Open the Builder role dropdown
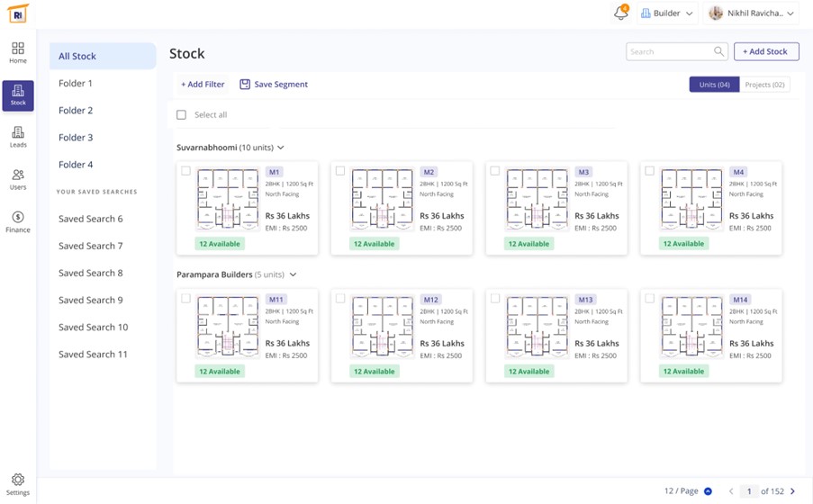Viewport: 813px width, 504px height. click(x=666, y=13)
